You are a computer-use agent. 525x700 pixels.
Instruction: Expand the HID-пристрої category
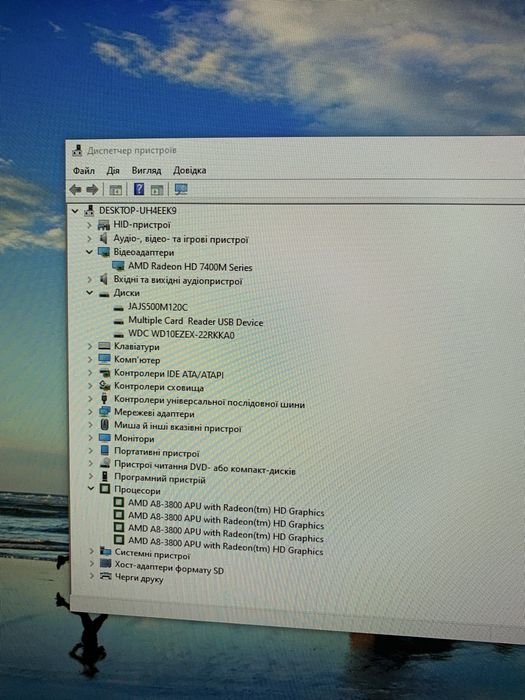[90, 225]
